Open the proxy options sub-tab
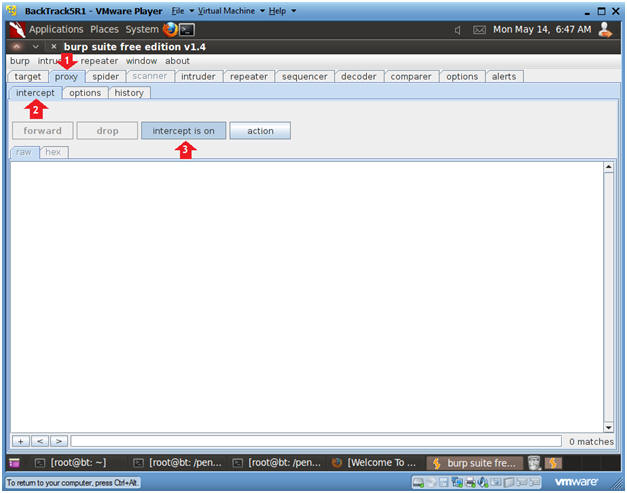 [x=85, y=93]
